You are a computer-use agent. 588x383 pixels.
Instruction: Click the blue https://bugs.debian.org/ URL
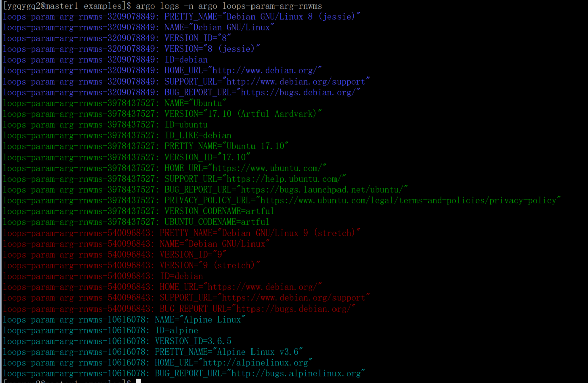298,92
